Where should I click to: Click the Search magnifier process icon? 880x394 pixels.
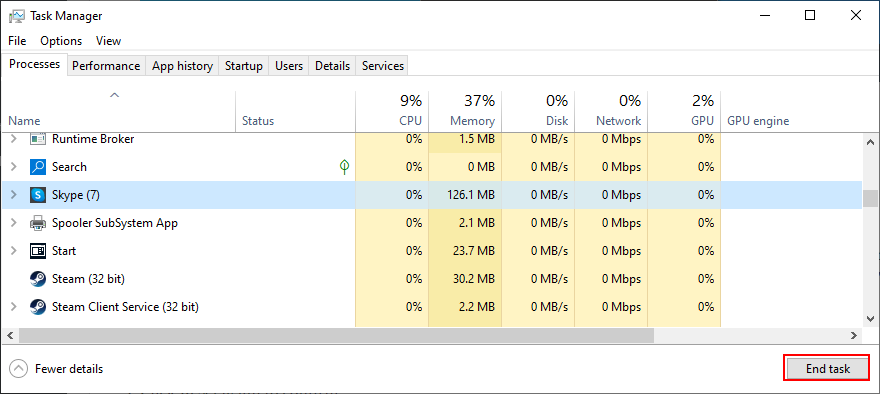coord(38,167)
